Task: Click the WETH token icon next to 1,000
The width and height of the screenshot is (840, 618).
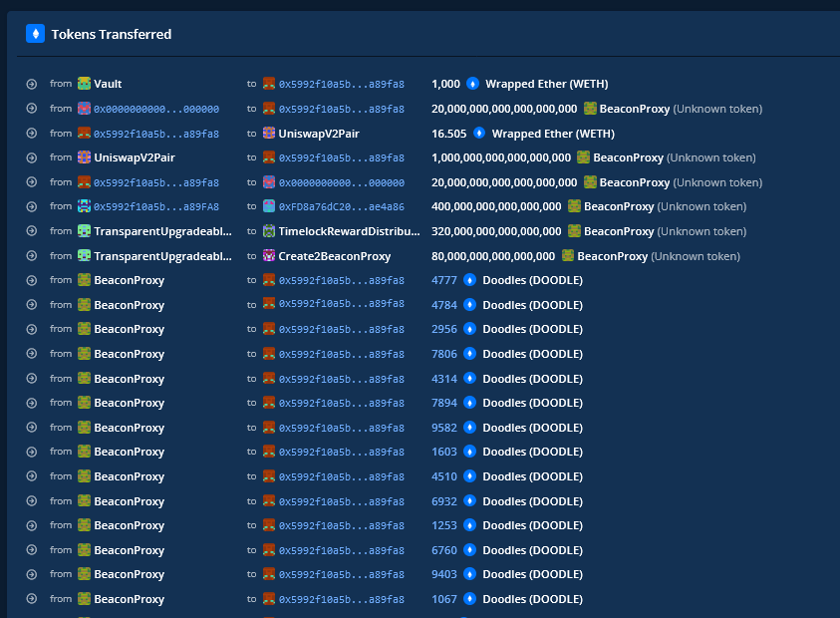Action: click(472, 84)
